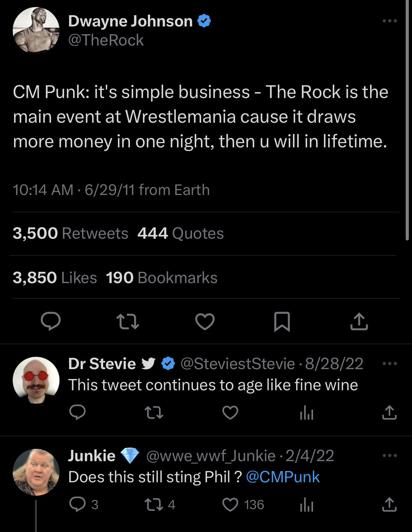Open the 3,850 Likes list
This screenshot has width=412, height=532.
pyautogui.click(x=55, y=278)
